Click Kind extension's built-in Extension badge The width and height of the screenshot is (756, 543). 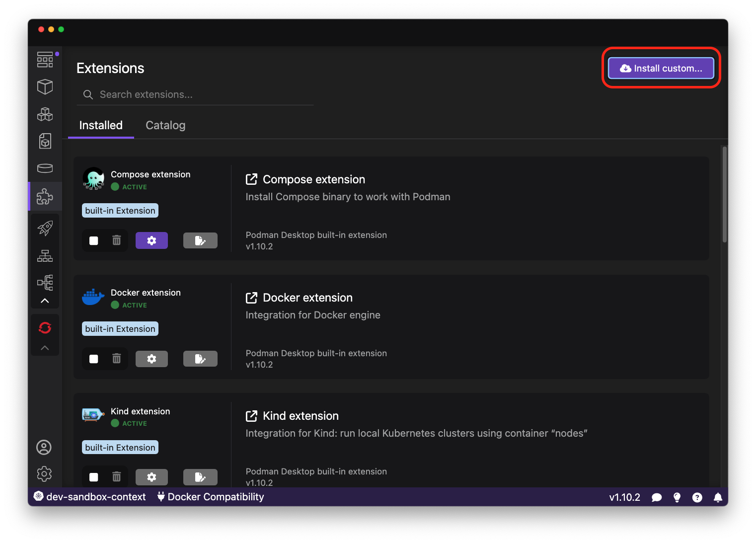point(120,448)
